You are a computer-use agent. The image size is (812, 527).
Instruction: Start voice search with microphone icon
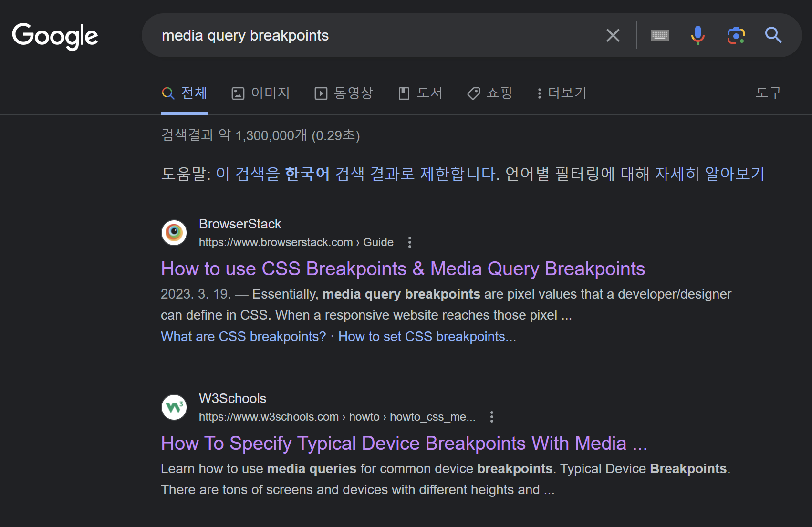[697, 35]
